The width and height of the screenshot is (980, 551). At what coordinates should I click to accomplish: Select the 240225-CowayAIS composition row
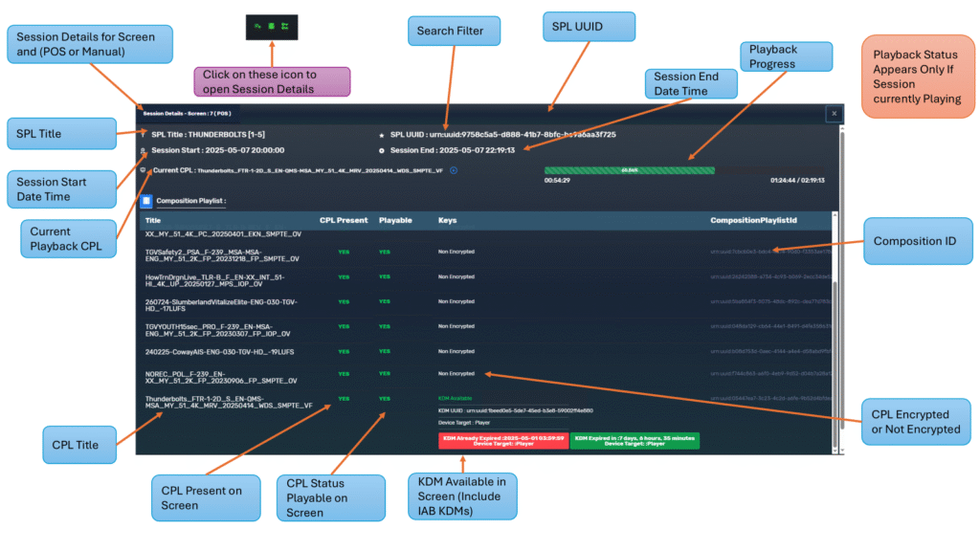(220, 352)
